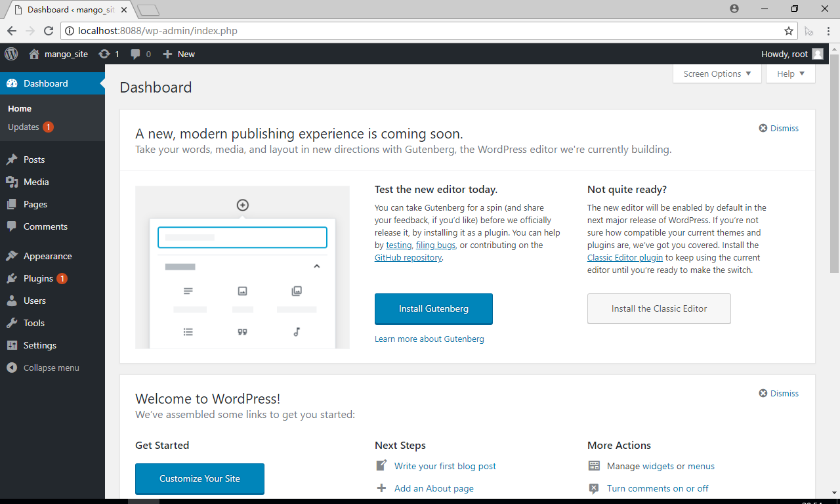Close the Dashboard browser tab
Viewport: 840px width, 504px height.
[x=123, y=10]
